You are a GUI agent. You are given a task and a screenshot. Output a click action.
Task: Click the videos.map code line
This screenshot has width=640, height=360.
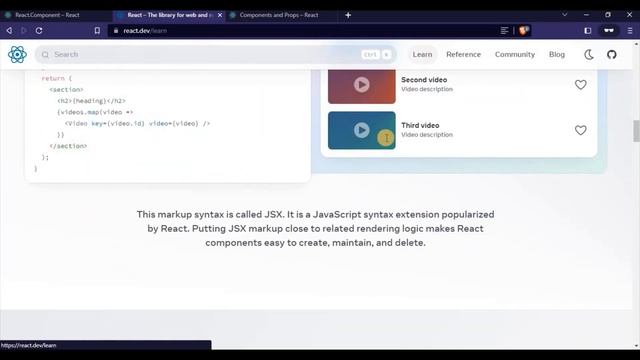(95, 112)
